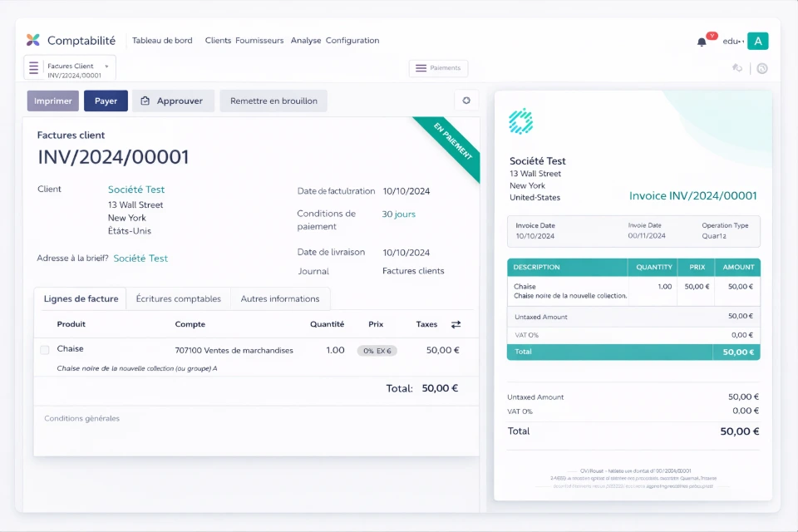Click the round icon button right of Remettre en brouillon
This screenshot has width=798, height=532.
[466, 101]
